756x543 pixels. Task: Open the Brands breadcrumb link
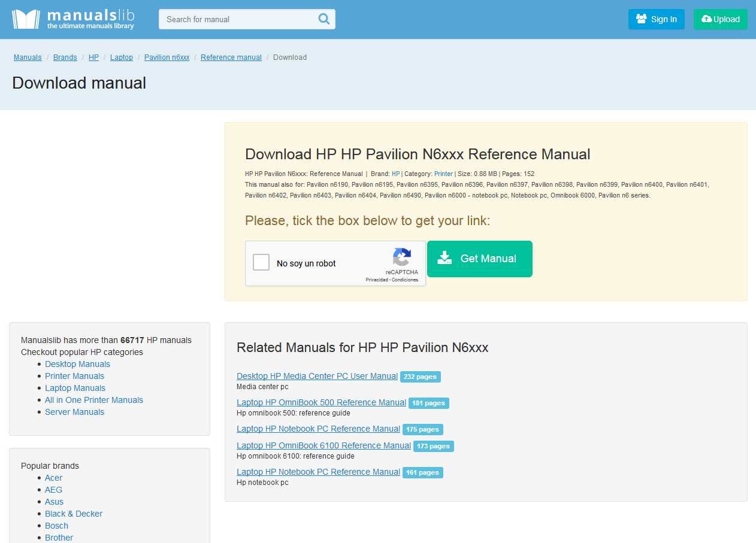65,57
